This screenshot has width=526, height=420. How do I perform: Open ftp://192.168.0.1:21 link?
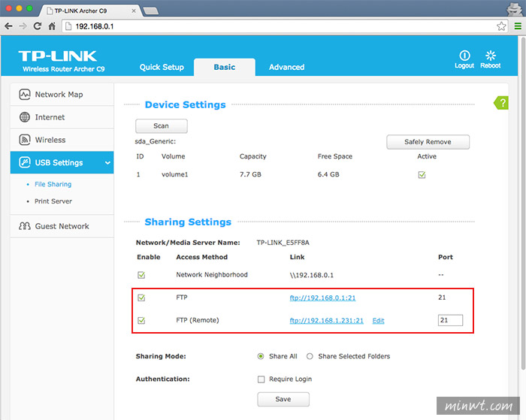pyautogui.click(x=322, y=298)
